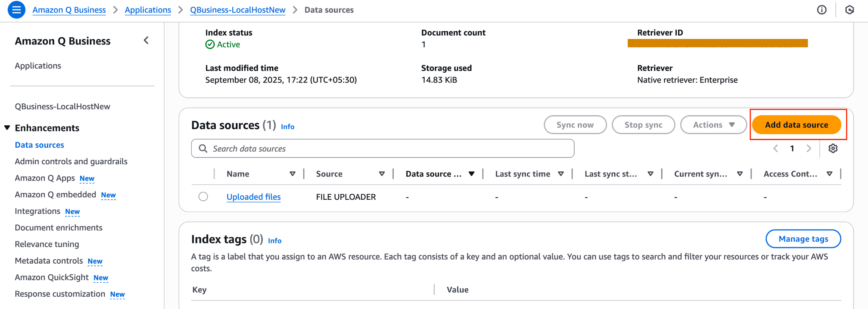Open Document enrichments in sidebar
The image size is (868, 309).
coord(58,228)
